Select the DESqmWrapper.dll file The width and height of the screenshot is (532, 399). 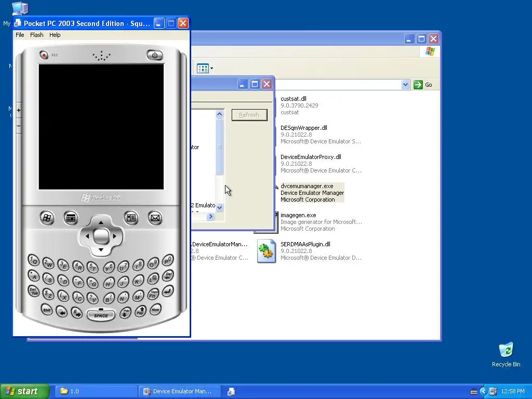click(x=303, y=128)
